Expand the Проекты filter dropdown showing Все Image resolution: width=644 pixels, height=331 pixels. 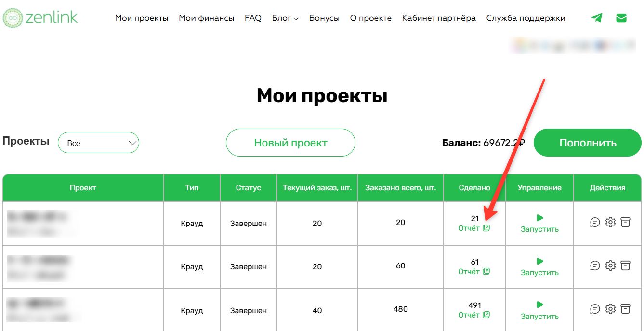pos(98,143)
